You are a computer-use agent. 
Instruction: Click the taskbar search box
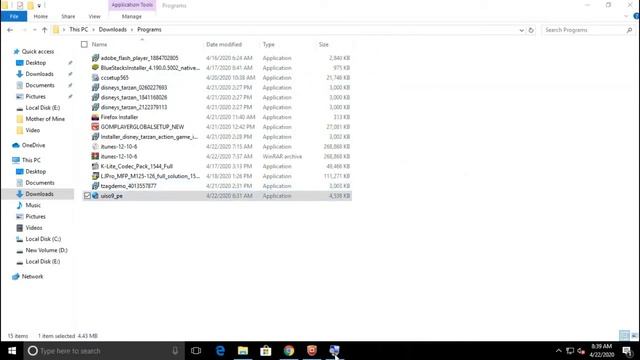click(x=104, y=351)
